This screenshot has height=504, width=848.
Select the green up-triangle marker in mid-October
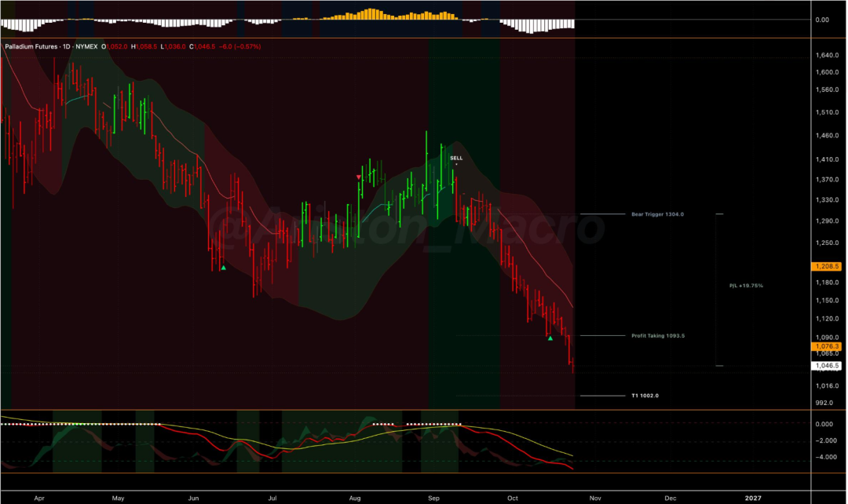550,338
